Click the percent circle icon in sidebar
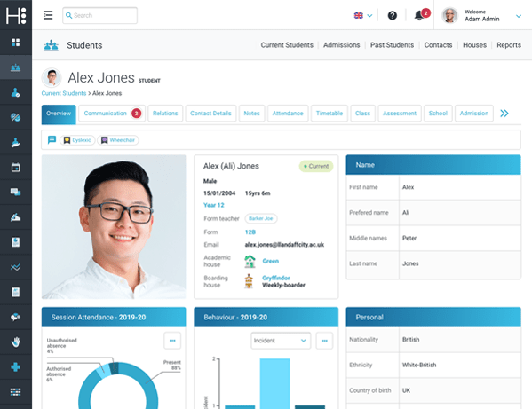532x409 pixels. tap(16, 118)
